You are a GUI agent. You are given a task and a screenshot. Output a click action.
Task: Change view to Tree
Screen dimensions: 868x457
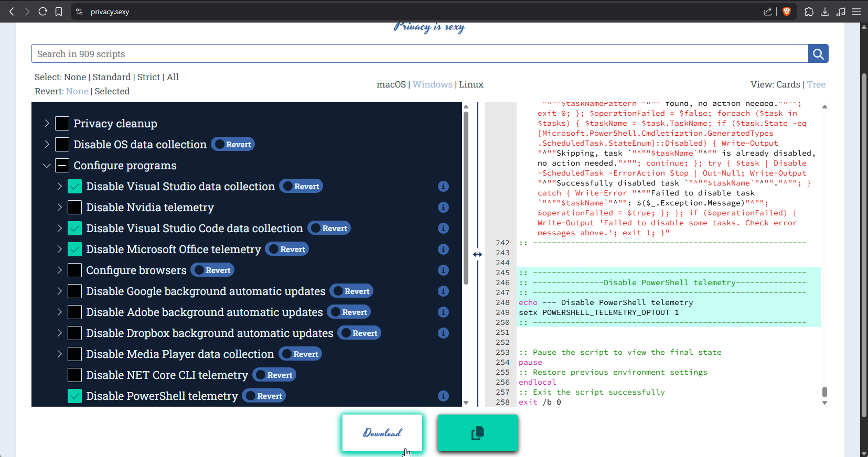tap(816, 84)
